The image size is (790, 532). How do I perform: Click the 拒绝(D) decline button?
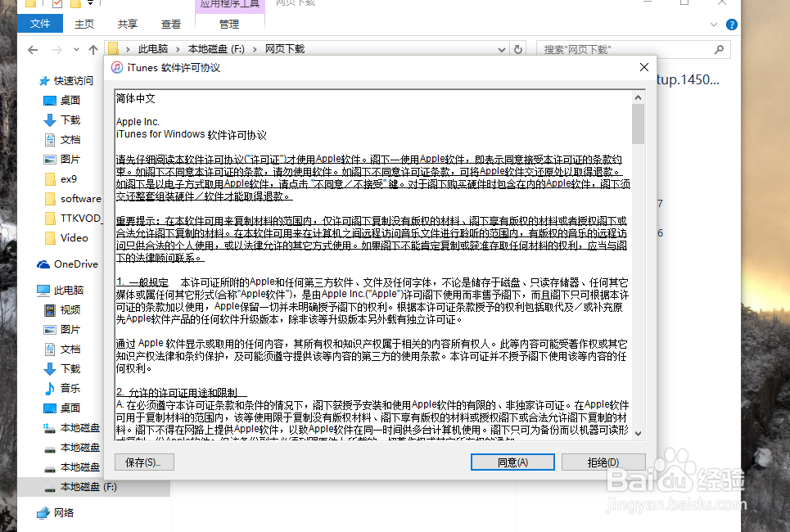point(603,462)
